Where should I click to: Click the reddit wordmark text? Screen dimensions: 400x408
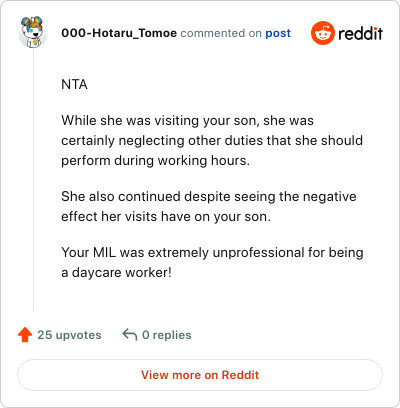tap(360, 33)
